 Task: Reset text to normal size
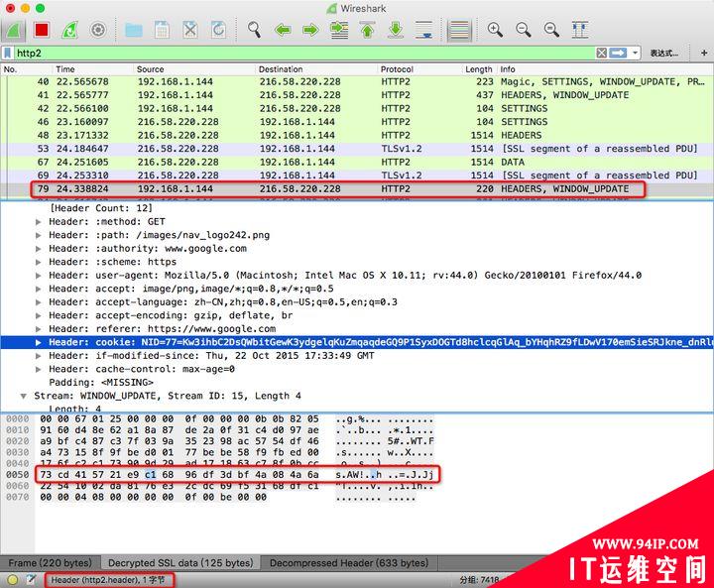click(x=551, y=30)
